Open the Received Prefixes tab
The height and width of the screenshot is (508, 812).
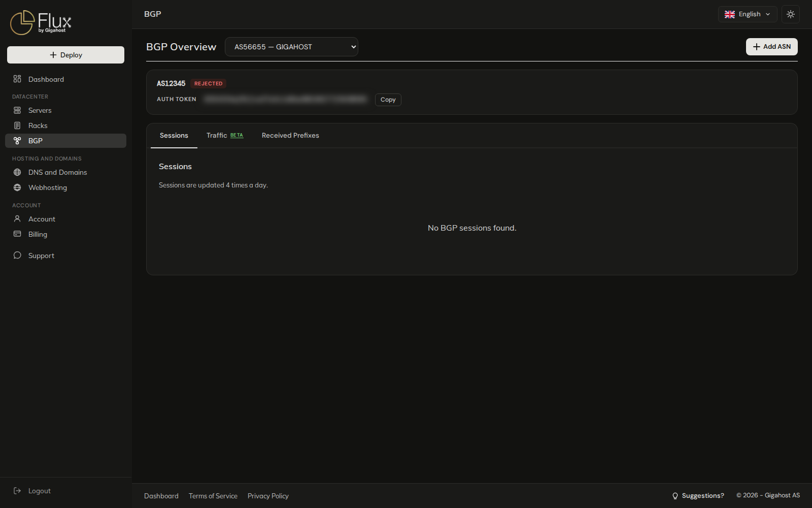(x=290, y=136)
